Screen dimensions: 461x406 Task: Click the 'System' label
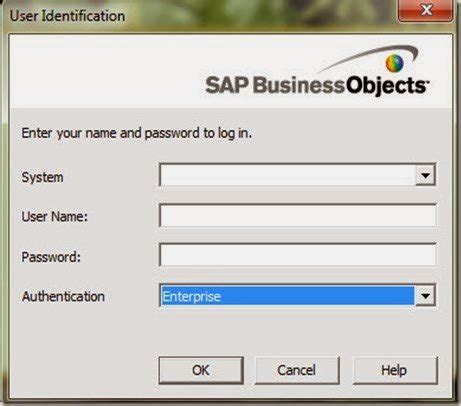[42, 177]
